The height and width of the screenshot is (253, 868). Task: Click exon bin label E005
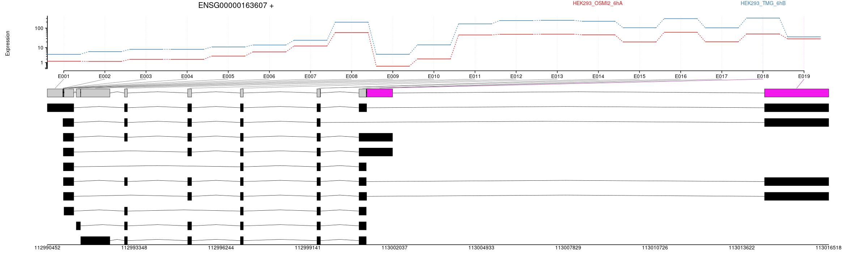point(228,76)
